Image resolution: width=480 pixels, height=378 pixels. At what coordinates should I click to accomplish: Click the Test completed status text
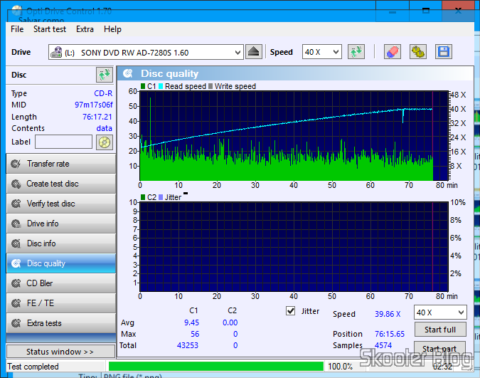pyautogui.click(x=33, y=367)
